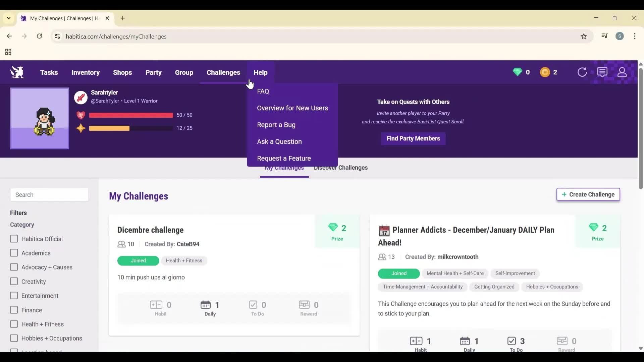Click Sarahtyler's experience progress bar

tap(130, 128)
